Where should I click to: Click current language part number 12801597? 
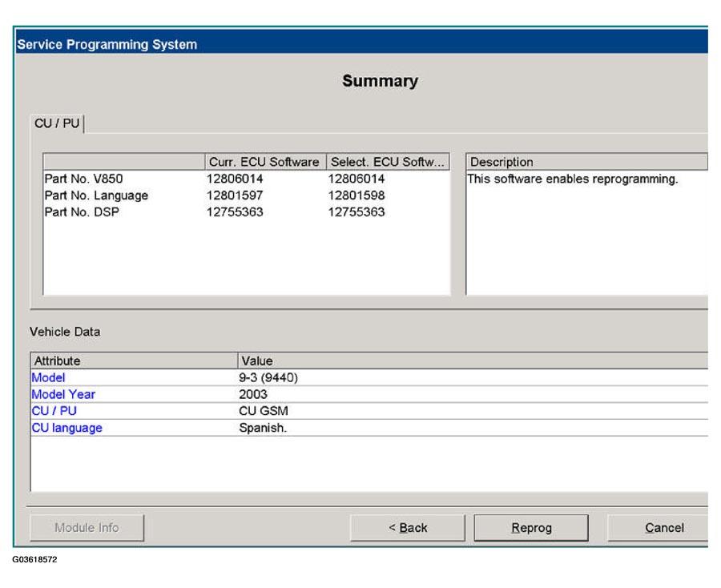pos(235,195)
